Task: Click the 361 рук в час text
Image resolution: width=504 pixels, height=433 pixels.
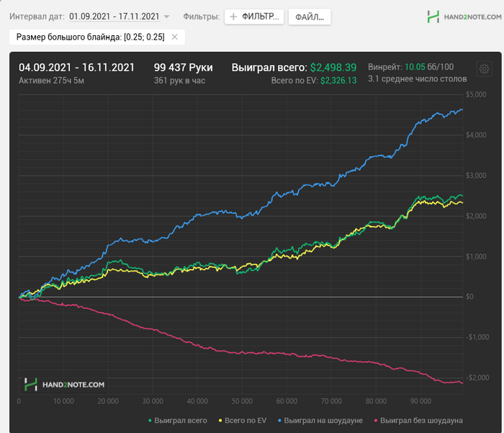Action: 179,81
